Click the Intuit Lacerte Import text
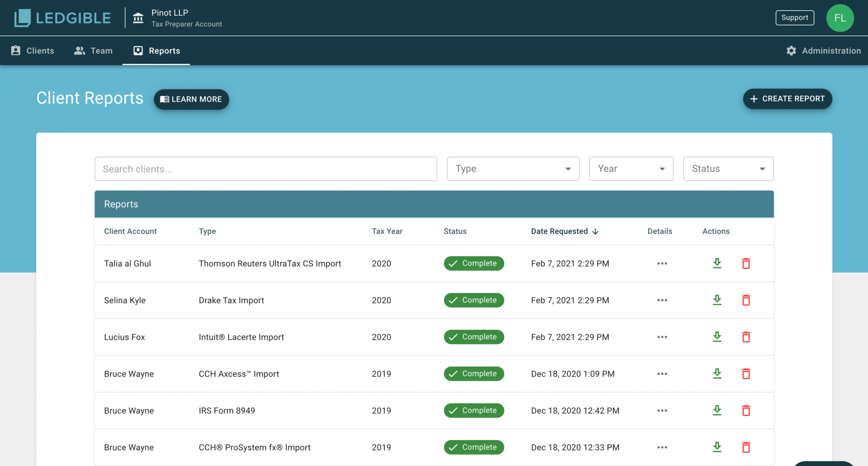The image size is (868, 466). pos(241,337)
